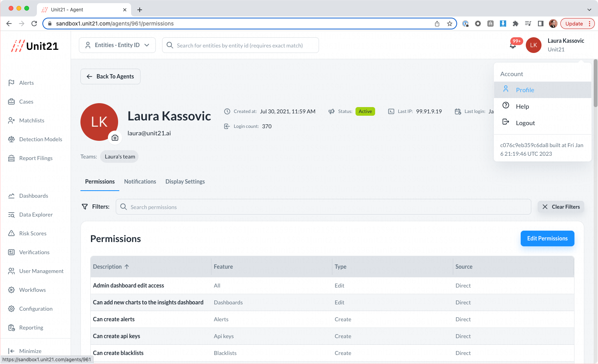Choose Logout from account menu
The width and height of the screenshot is (598, 364).
(x=543, y=123)
